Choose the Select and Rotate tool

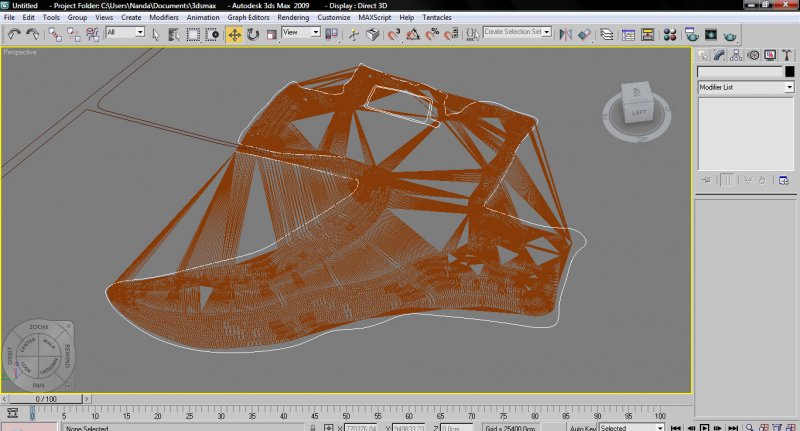pos(252,34)
